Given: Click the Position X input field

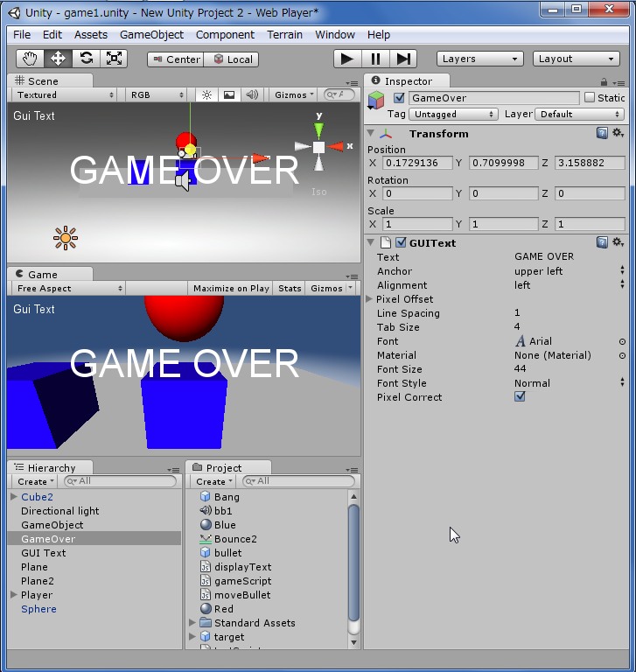Looking at the screenshot, I should (417, 164).
